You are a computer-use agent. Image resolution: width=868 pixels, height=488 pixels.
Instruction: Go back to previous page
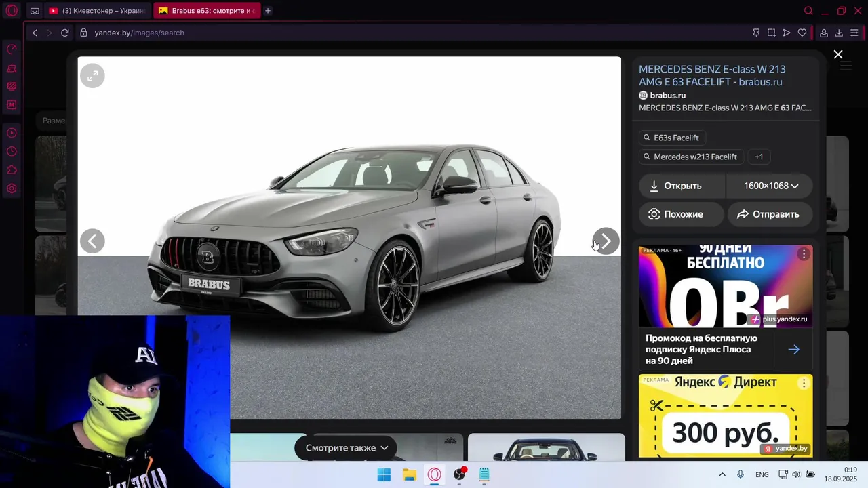click(35, 33)
